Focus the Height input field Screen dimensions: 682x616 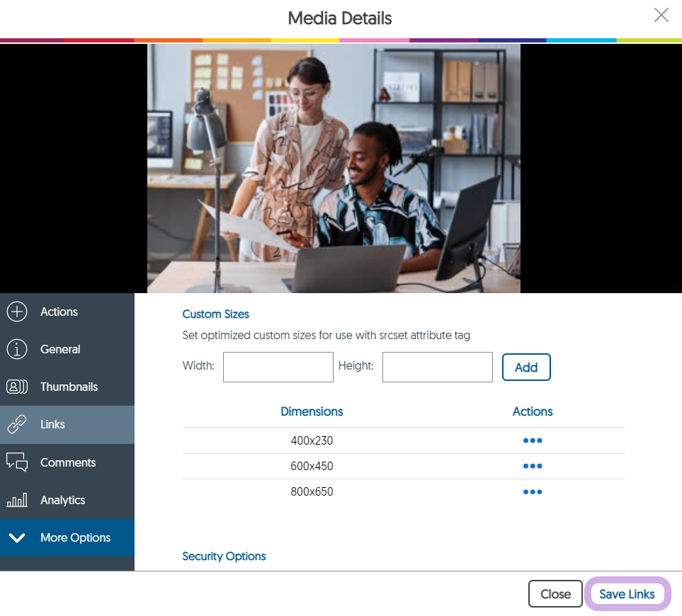(438, 367)
